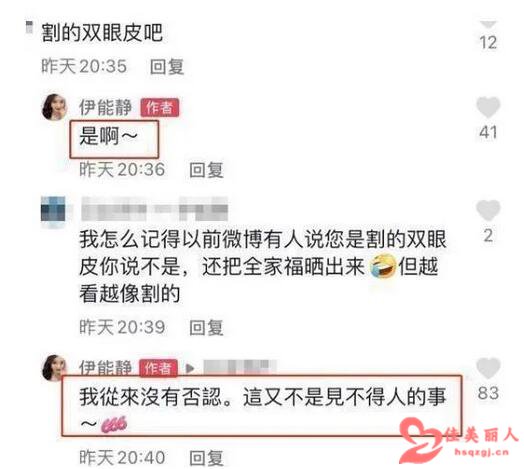524x469 pixels.
Task: Click 回复 next to 昨天20:35
Action: coord(167,67)
